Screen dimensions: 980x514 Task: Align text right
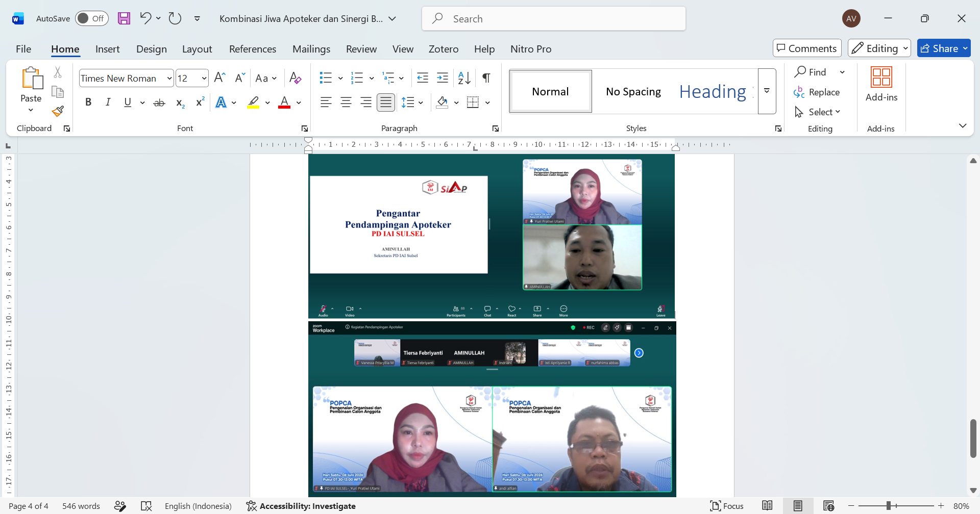(366, 102)
